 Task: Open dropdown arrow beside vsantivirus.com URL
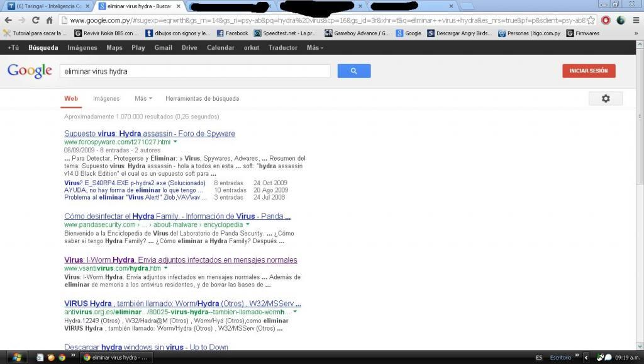click(166, 268)
